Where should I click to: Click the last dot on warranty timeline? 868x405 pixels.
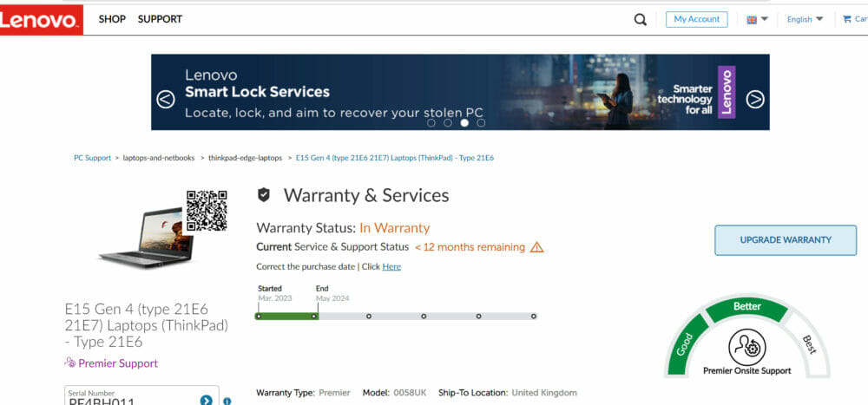coord(534,317)
